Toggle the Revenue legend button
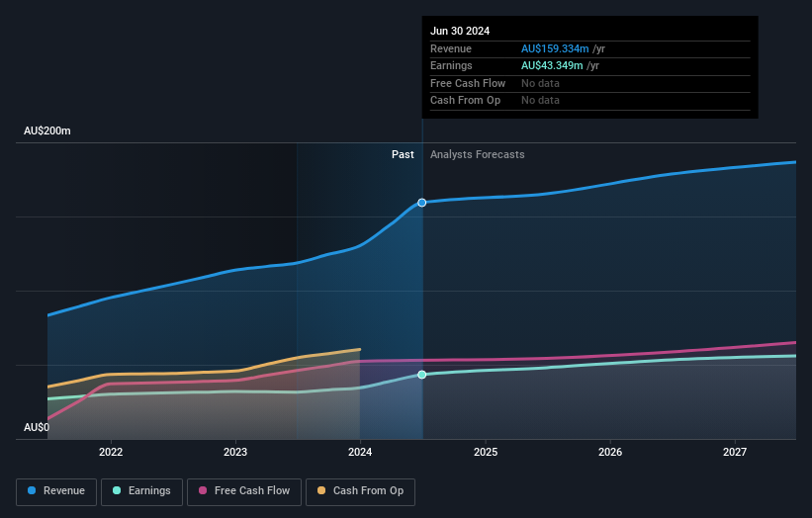Screen dimensions: 812x518 56,491
